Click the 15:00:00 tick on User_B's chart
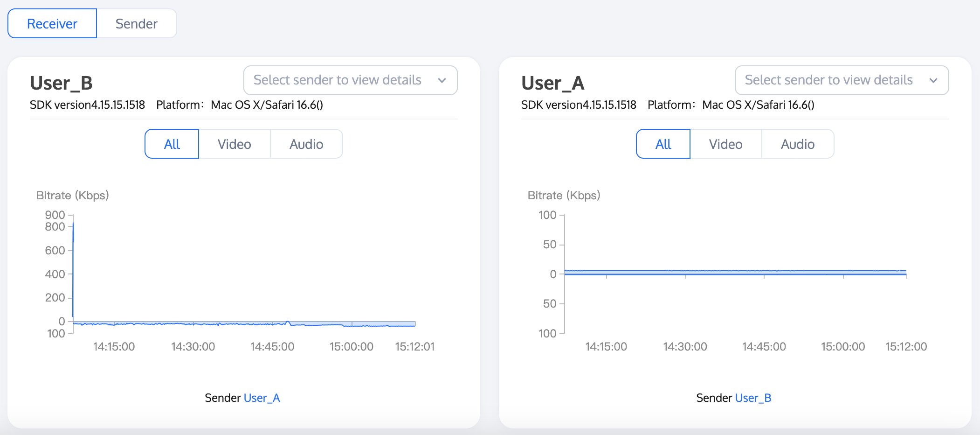980x435 pixels. point(352,324)
